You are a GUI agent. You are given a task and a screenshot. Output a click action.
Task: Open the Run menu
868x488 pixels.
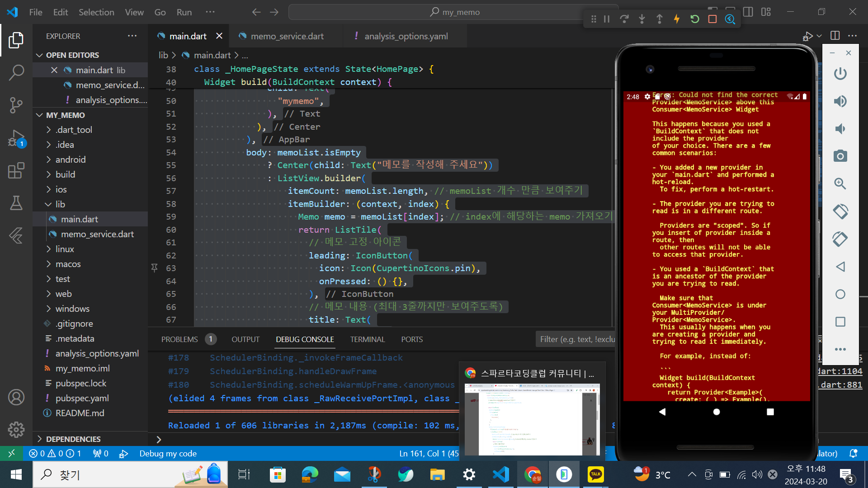tap(184, 12)
